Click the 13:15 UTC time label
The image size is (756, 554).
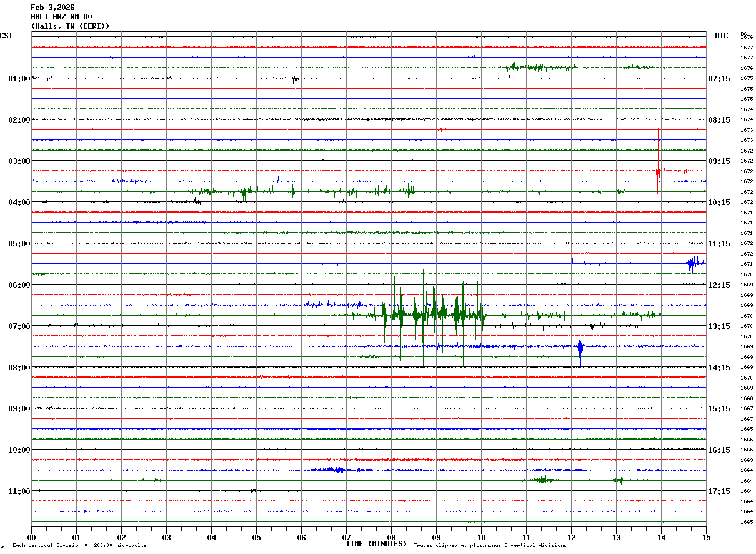[x=719, y=326]
